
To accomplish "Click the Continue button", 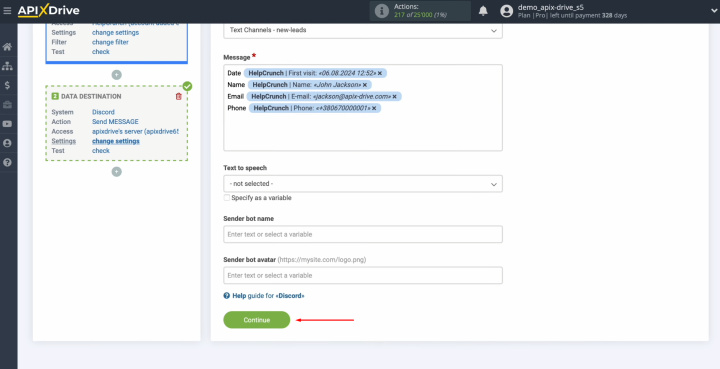I will [x=257, y=320].
